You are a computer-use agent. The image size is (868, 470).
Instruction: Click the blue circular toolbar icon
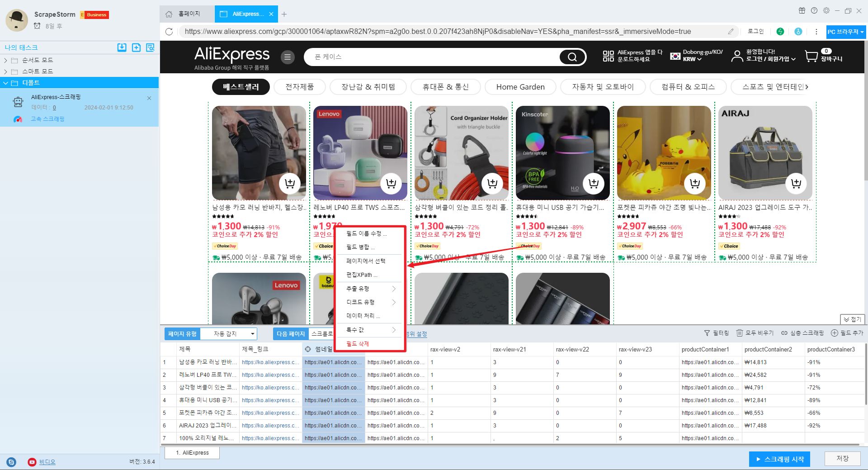pos(798,32)
